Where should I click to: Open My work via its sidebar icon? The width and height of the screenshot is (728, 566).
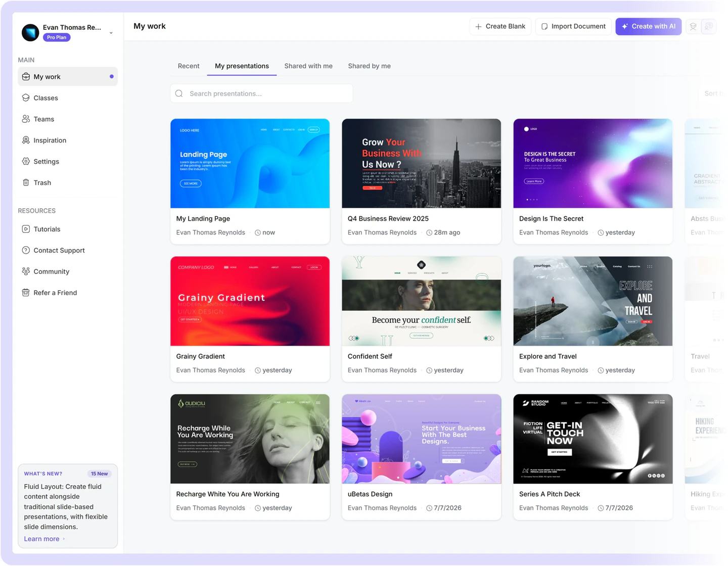26,77
